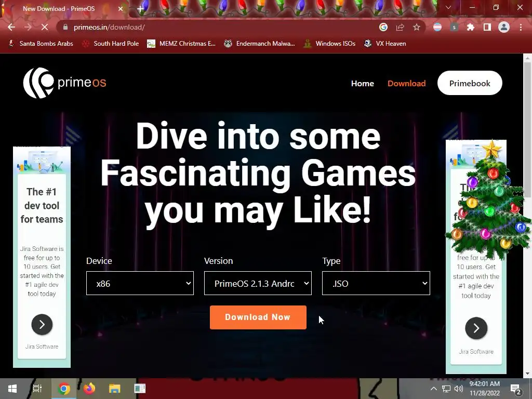The height and width of the screenshot is (399, 532).
Task: Open the Windows Start menu
Action: click(12, 389)
